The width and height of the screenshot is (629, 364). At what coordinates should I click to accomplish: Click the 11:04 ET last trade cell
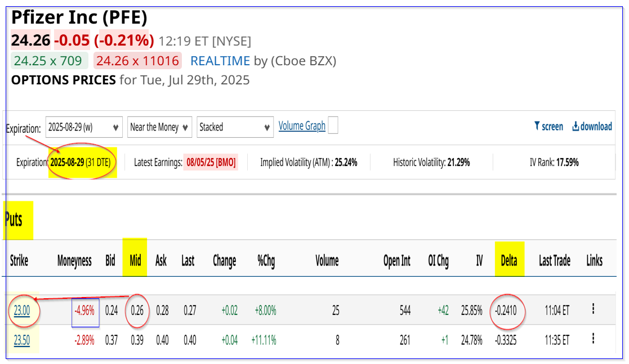557,311
